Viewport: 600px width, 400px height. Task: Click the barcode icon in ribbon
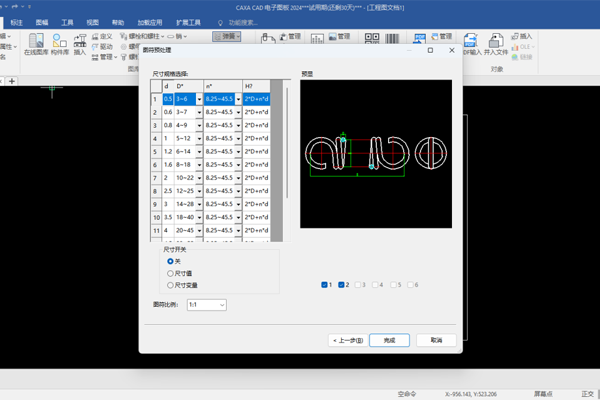392,38
